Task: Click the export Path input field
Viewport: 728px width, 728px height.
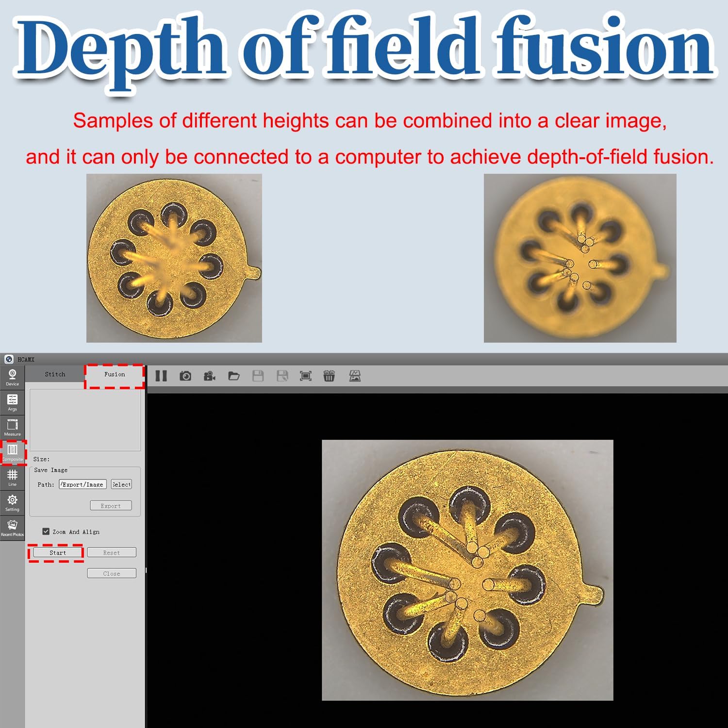Action: click(x=83, y=484)
